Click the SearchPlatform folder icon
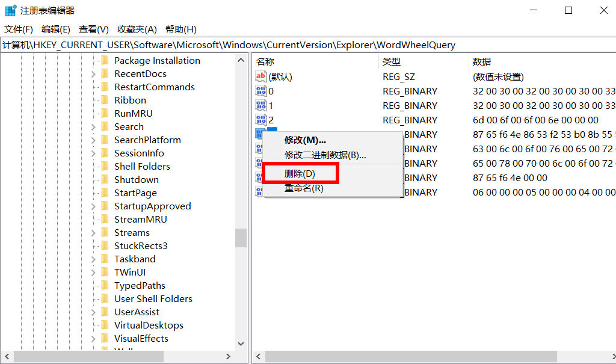The image size is (616, 364). [x=105, y=140]
